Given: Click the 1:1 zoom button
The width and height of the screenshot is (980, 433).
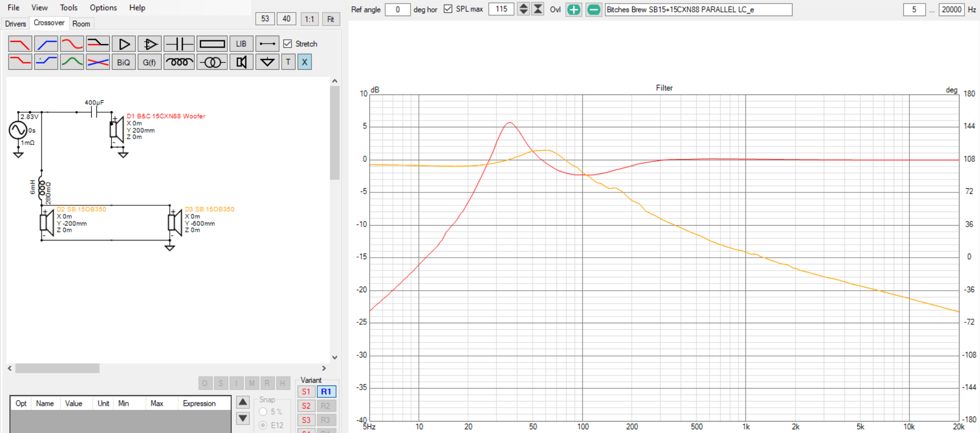Looking at the screenshot, I should pyautogui.click(x=310, y=19).
